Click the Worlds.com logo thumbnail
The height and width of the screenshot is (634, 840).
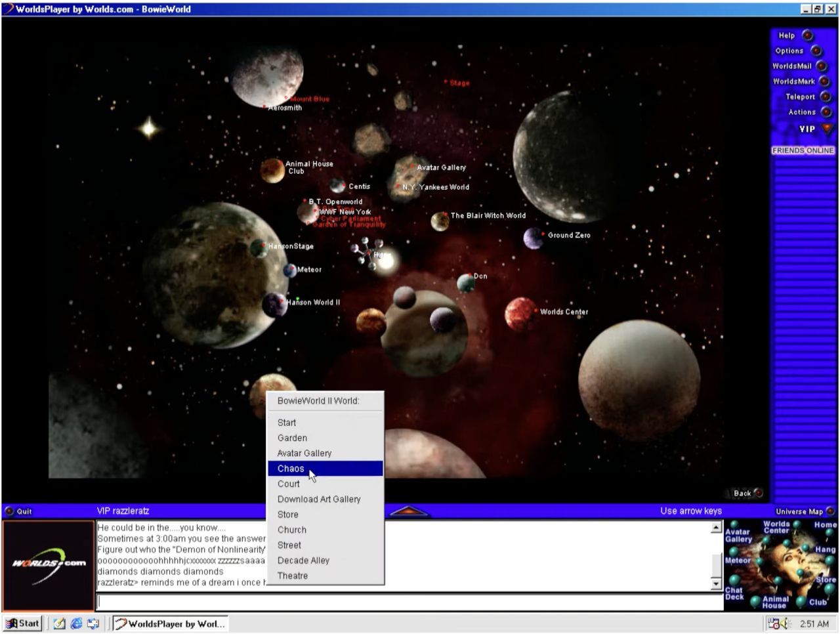[x=49, y=565]
